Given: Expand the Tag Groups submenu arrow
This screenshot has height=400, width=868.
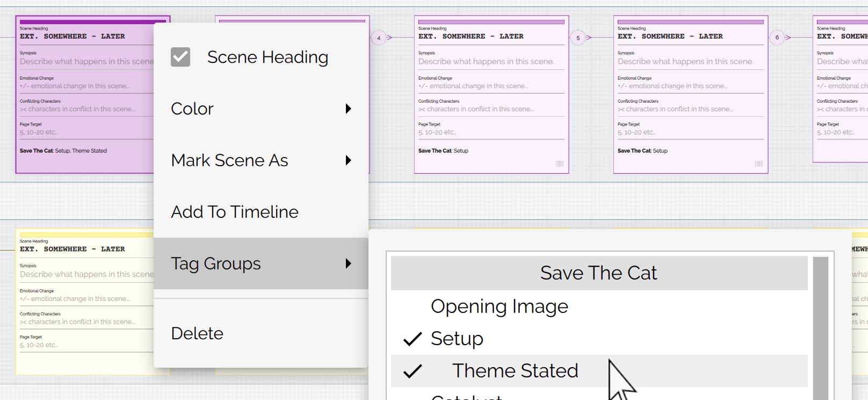Looking at the screenshot, I should (x=349, y=263).
